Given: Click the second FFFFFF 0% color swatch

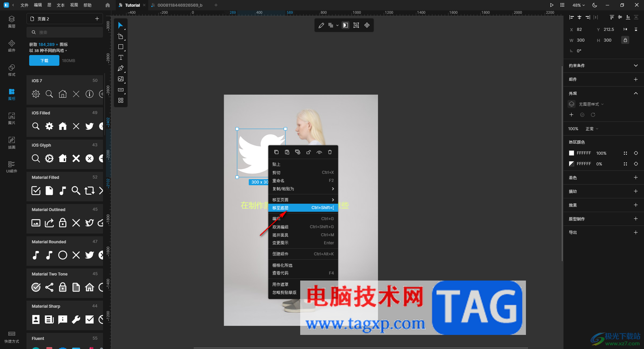Looking at the screenshot, I should pyautogui.click(x=572, y=164).
